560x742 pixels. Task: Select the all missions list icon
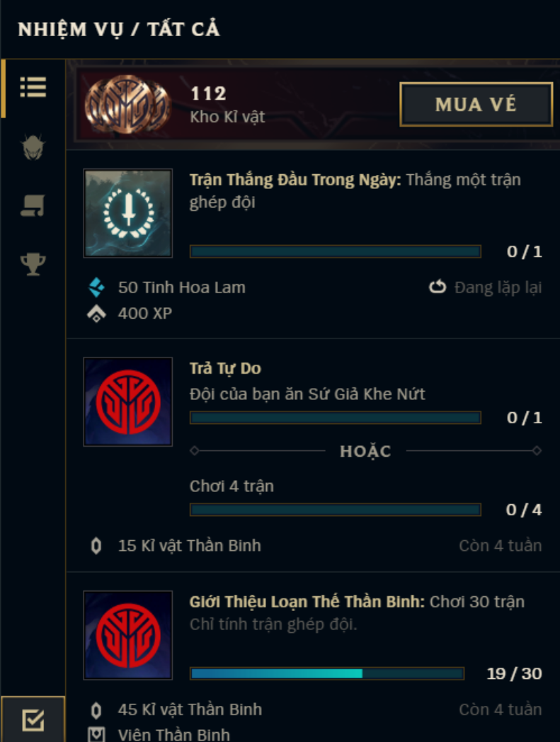point(33,88)
